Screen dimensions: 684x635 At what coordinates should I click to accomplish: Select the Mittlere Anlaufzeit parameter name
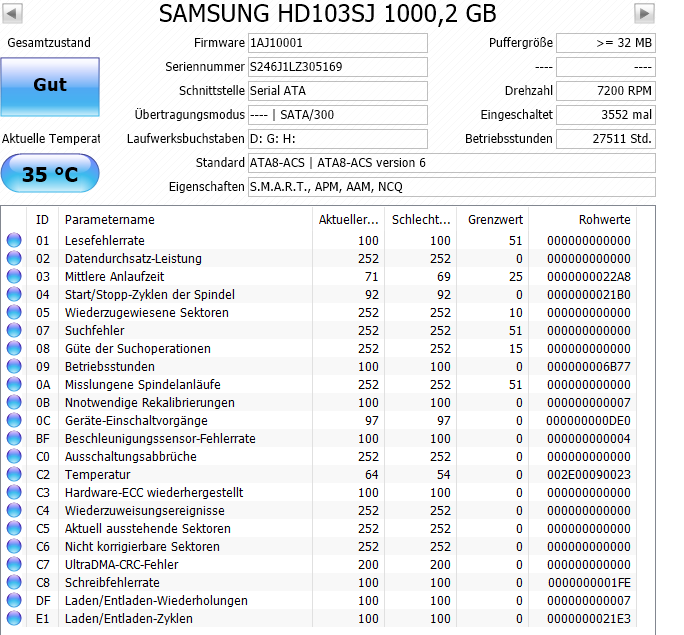pyautogui.click(x=114, y=277)
